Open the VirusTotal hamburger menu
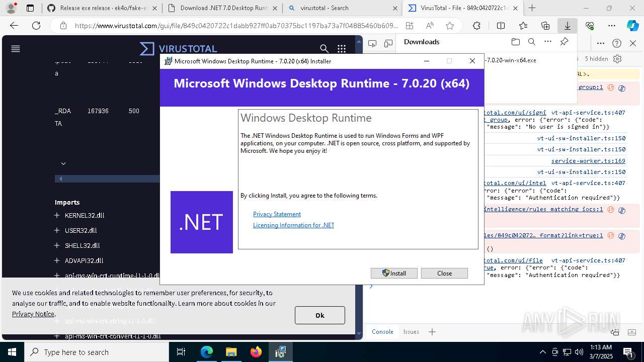This screenshot has width=644, height=362. [x=16, y=49]
